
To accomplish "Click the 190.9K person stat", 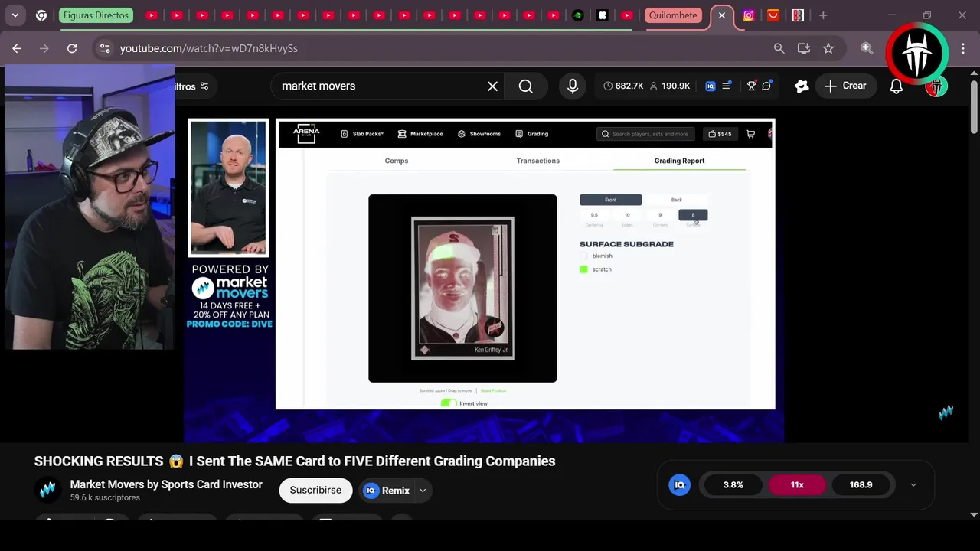I will (670, 86).
